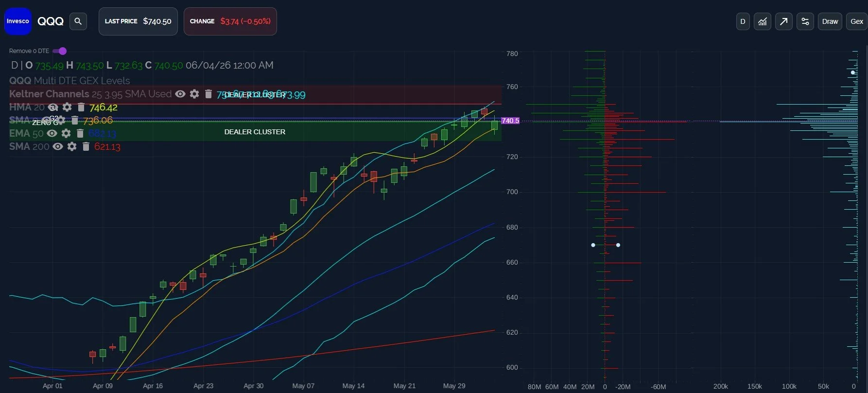Click the QQQ Multi DTE GEX Levels title
868x393 pixels.
(69, 81)
